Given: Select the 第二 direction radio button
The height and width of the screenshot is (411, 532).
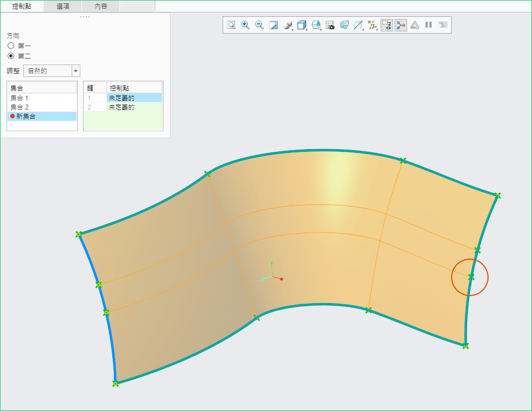Looking at the screenshot, I should 11,56.
